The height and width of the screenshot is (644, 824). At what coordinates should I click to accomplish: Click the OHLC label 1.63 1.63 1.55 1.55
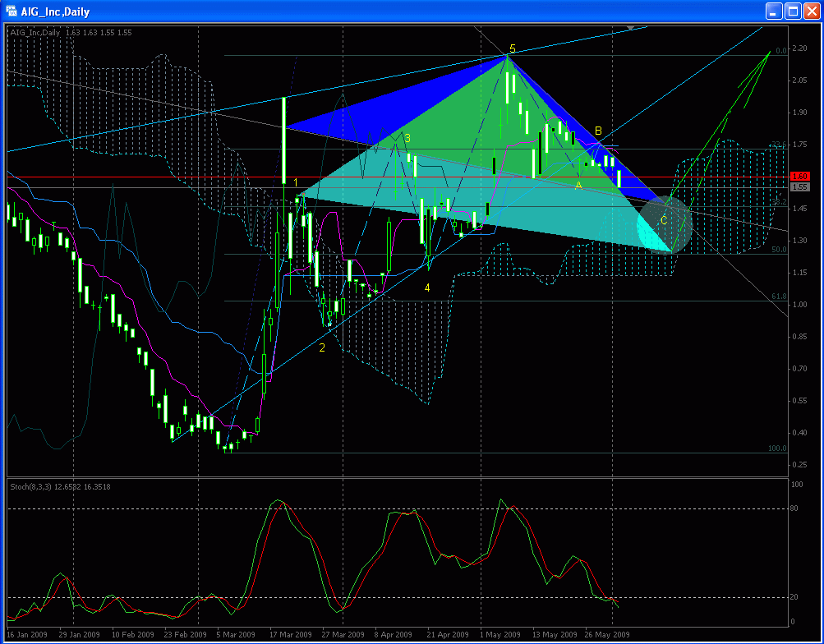99,33
